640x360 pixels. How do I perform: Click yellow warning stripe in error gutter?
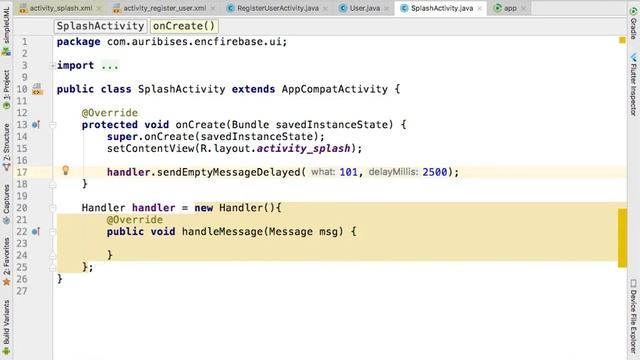(622, 238)
